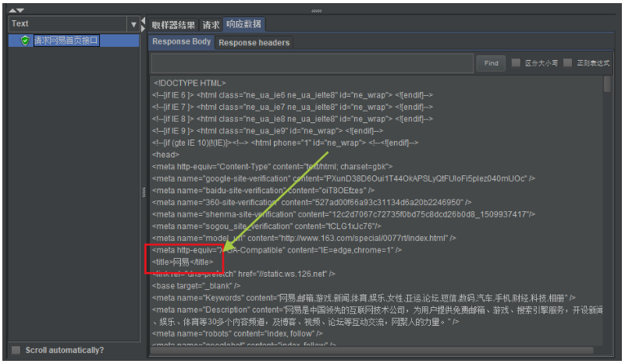
Task: Click the vertical scrollbar thumb of response body
Action: click(607, 84)
